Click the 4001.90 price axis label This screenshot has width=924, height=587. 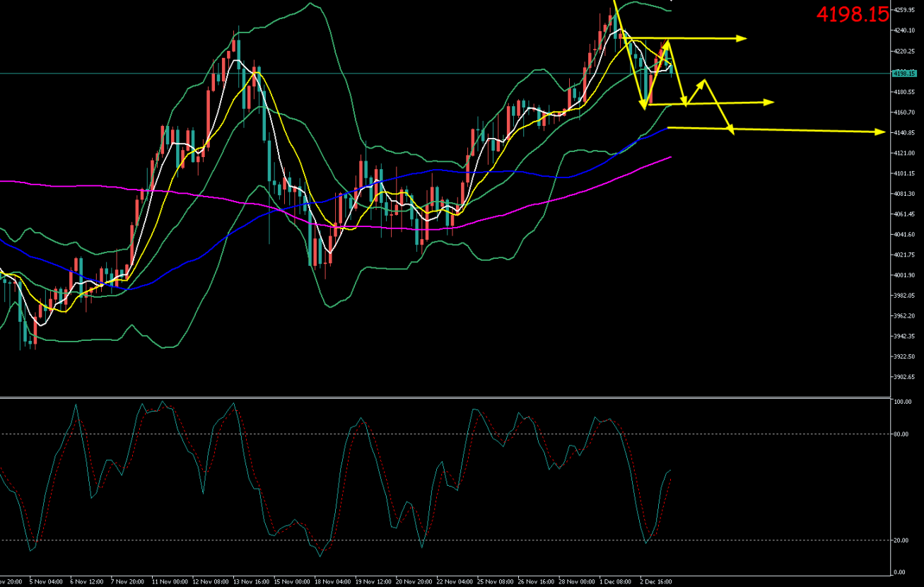pos(904,275)
